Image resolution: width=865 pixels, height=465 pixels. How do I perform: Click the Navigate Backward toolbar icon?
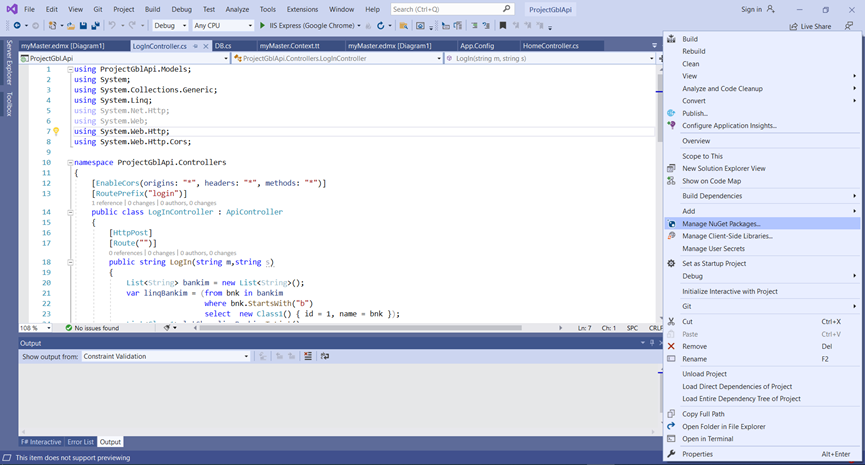pos(17,25)
